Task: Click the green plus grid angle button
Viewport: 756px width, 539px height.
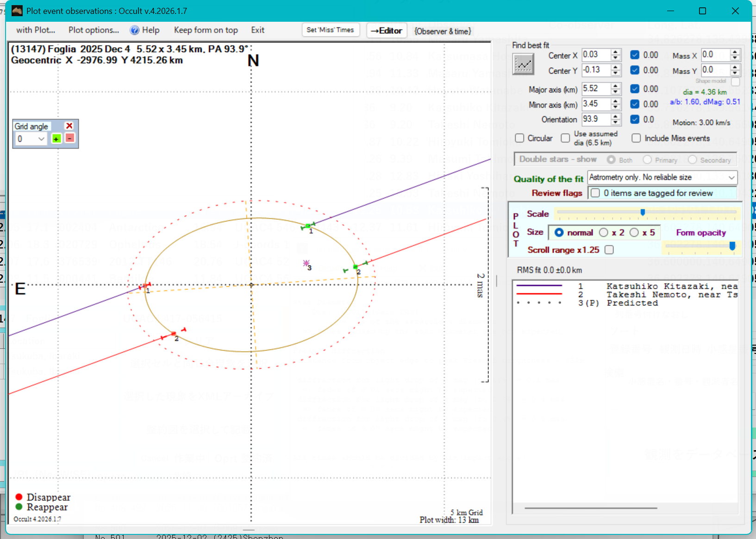Action: tap(56, 138)
